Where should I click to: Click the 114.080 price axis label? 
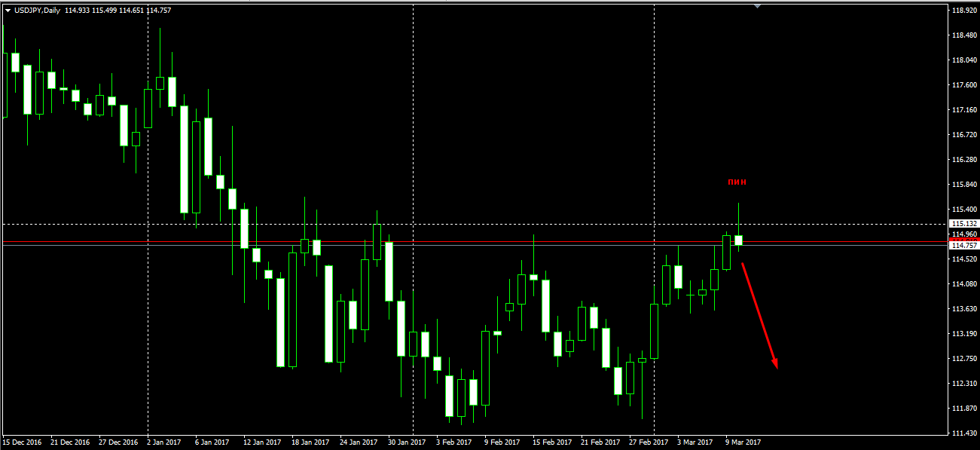(x=964, y=284)
